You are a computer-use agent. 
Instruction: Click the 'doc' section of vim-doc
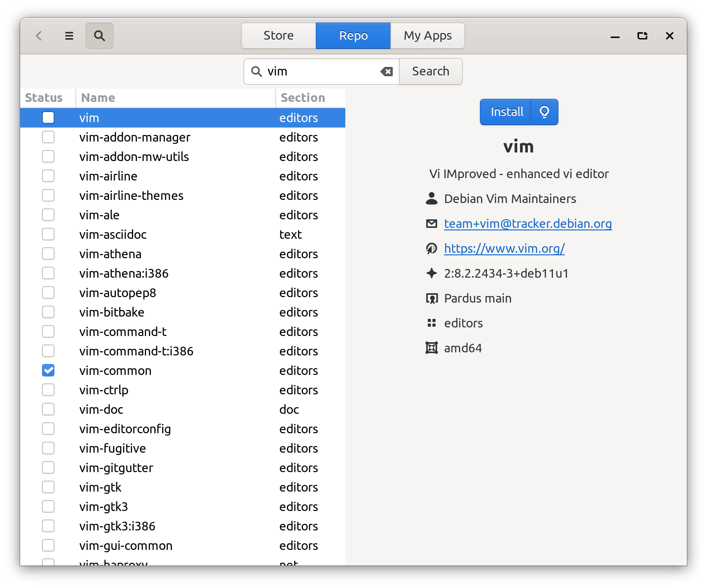coord(289,409)
